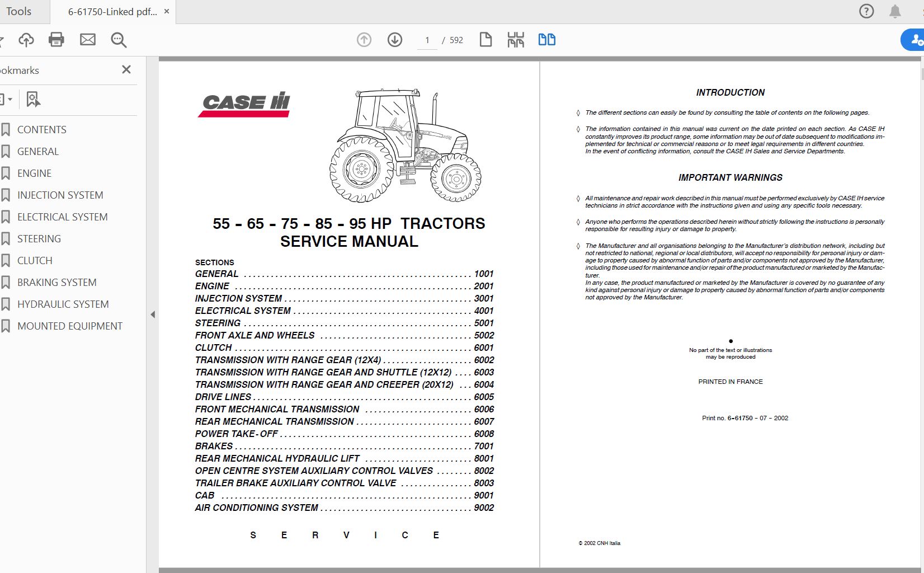Screen dimensions: 924x573
Task: Open the notifications bell
Action: (x=895, y=11)
